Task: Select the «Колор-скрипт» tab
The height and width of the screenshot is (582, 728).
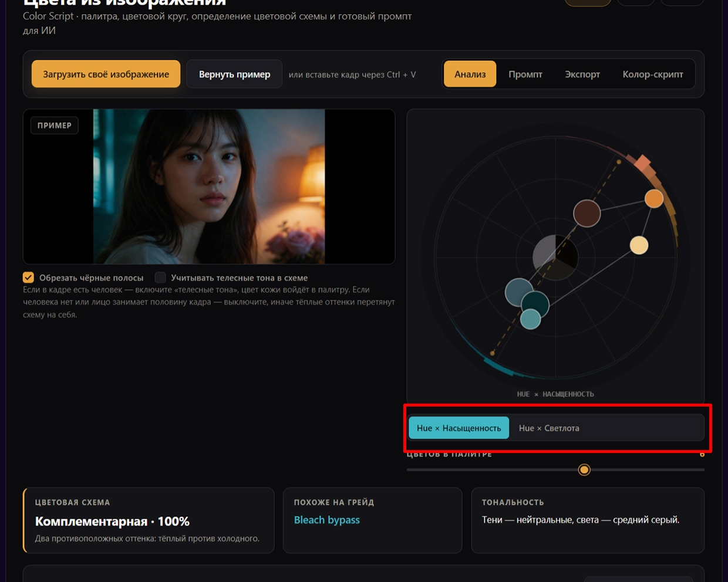Action: tap(653, 75)
